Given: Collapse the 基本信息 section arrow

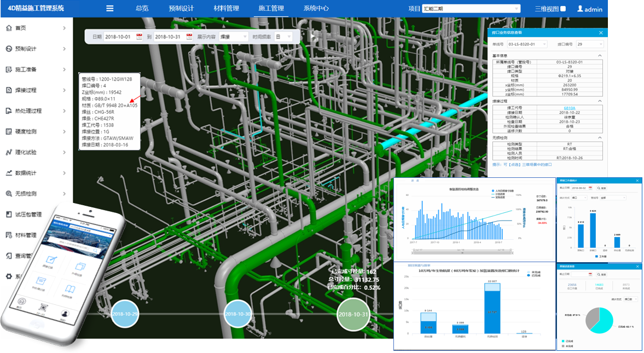Looking at the screenshot, I should point(599,56).
